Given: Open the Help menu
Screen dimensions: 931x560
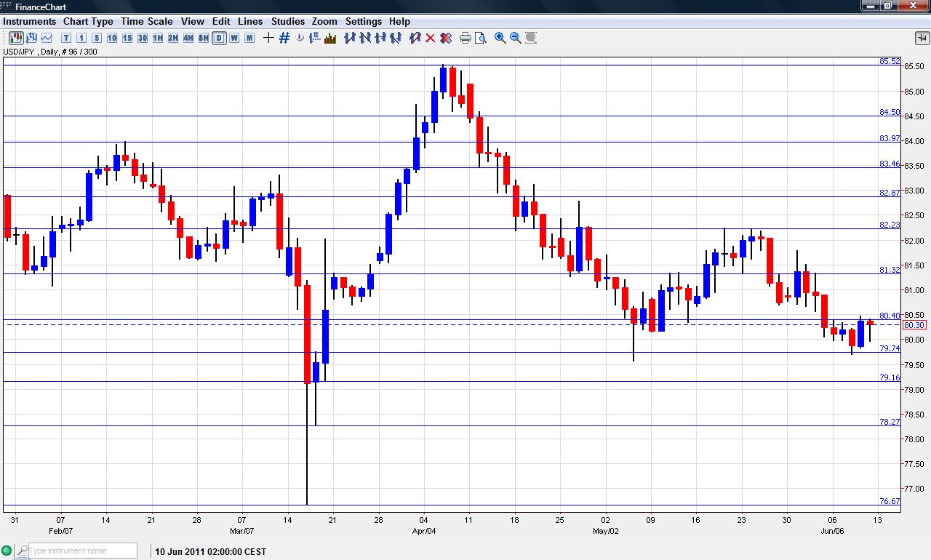Looking at the screenshot, I should point(399,21).
